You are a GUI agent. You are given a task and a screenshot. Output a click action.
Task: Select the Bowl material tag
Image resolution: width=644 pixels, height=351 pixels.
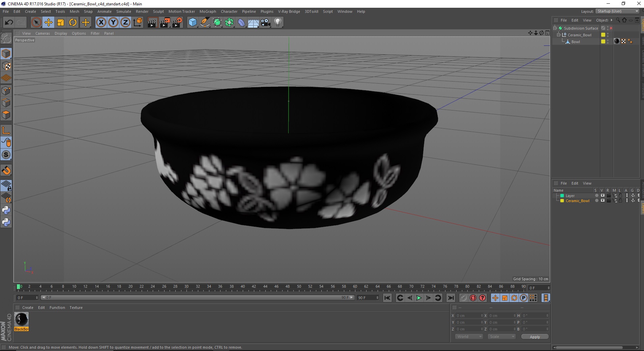coord(617,41)
